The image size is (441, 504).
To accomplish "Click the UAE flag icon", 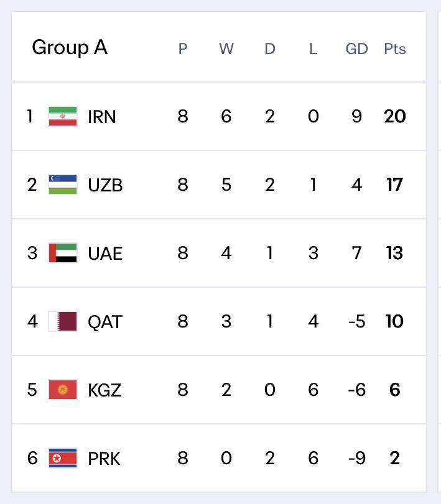I will (x=63, y=253).
